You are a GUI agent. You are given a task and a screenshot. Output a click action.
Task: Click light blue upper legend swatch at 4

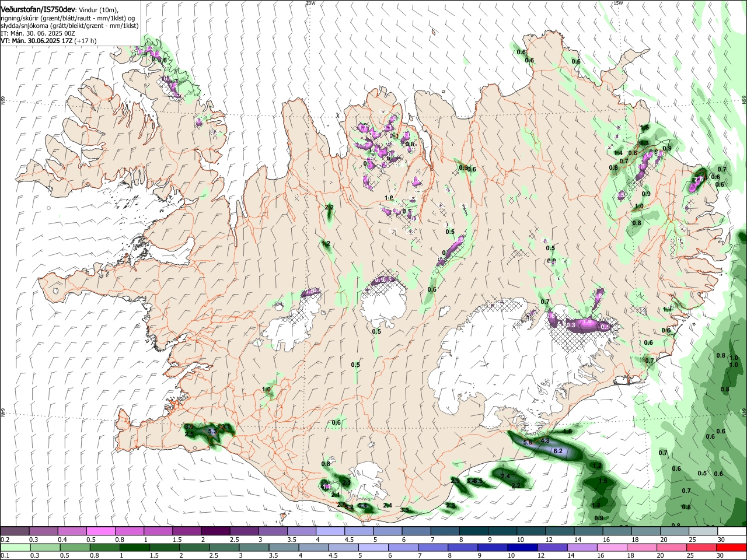click(x=329, y=531)
